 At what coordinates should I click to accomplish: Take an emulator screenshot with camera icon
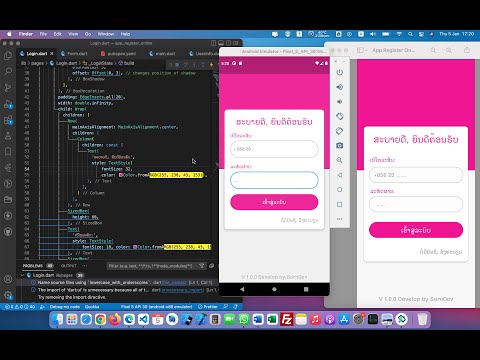click(339, 145)
